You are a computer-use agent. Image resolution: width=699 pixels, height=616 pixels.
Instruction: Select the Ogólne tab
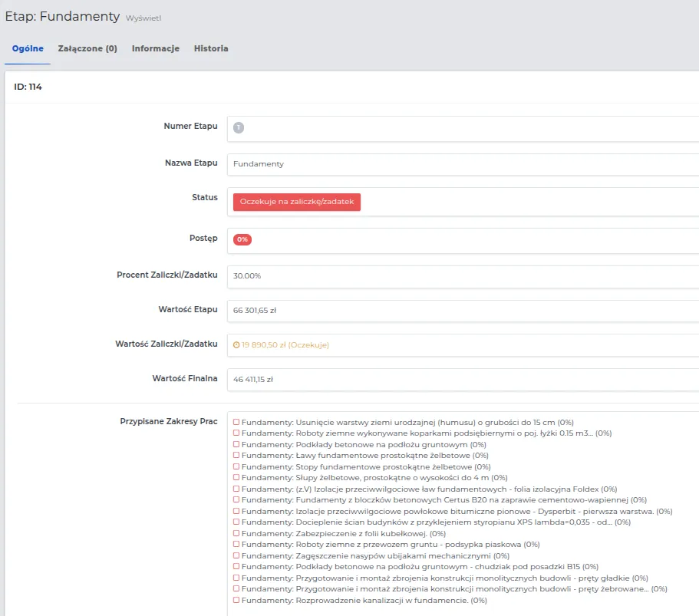28,48
